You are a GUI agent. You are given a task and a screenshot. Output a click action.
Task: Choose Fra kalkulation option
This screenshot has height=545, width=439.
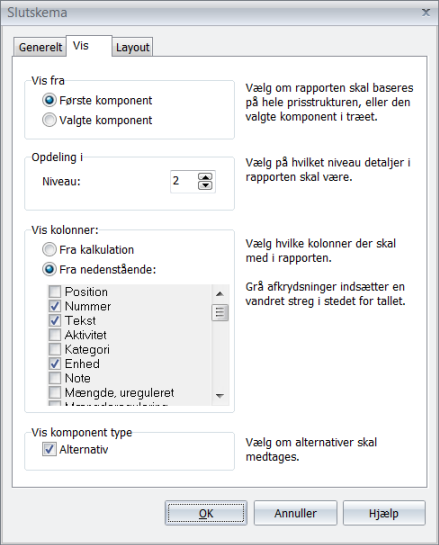[x=49, y=250]
